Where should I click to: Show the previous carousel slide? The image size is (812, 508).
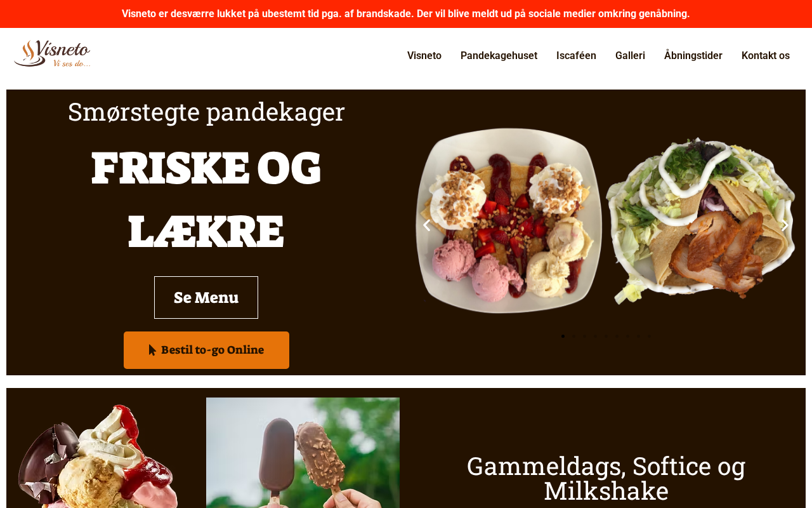coord(427,225)
